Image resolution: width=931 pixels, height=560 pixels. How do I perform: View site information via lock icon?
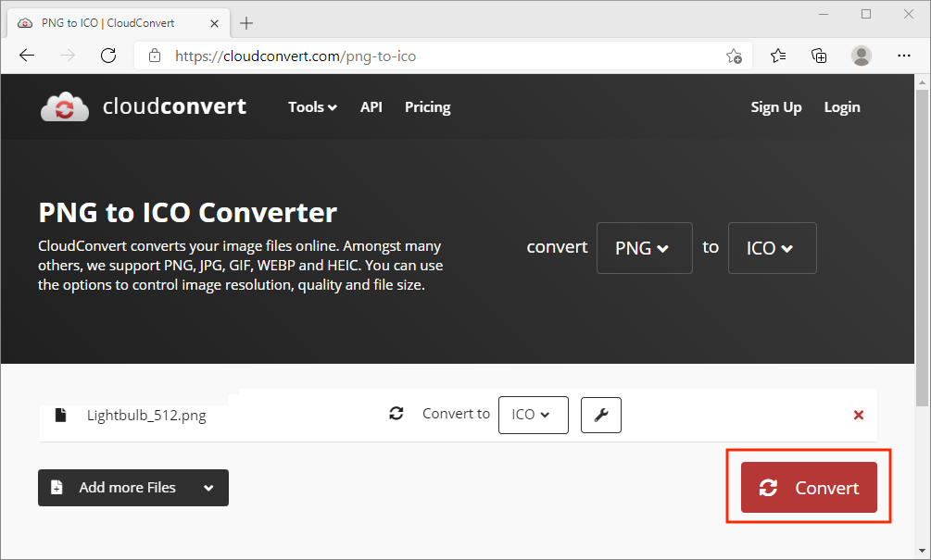click(155, 56)
